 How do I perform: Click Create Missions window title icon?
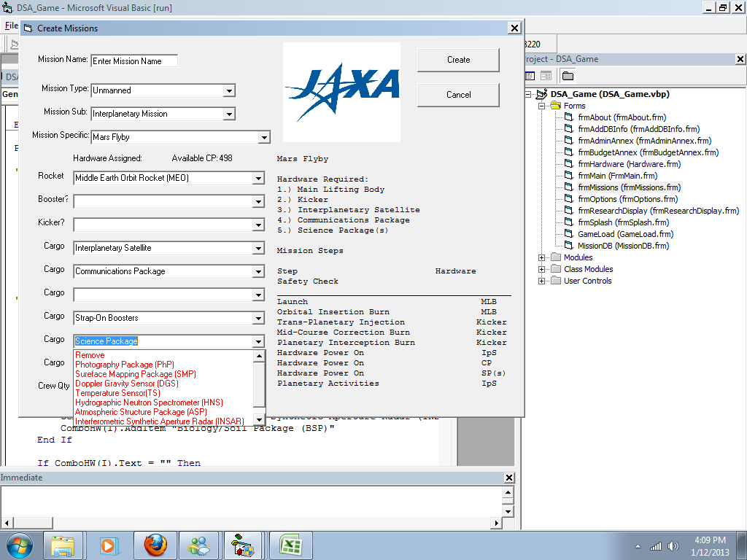[x=28, y=28]
